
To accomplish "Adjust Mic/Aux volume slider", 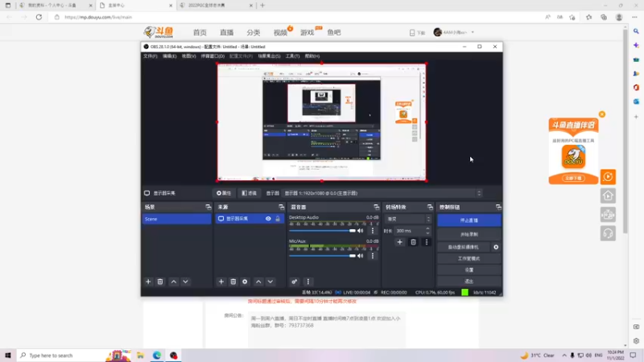I will coord(323,256).
